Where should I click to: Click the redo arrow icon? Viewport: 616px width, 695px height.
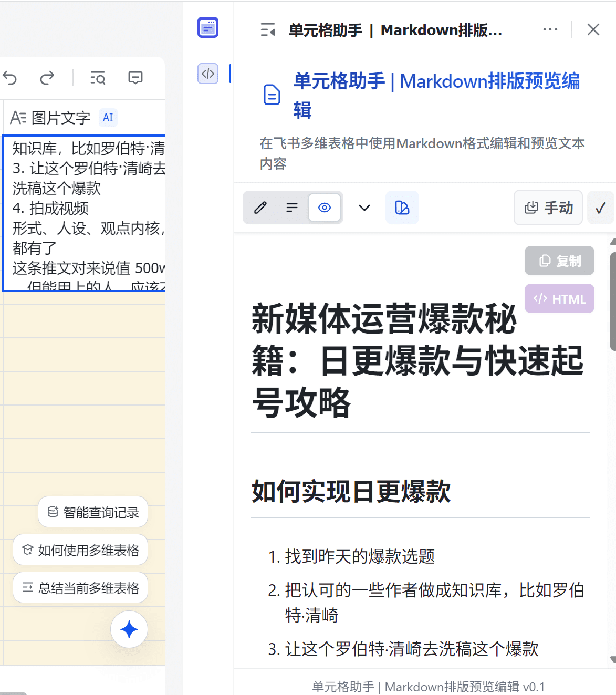(x=47, y=78)
